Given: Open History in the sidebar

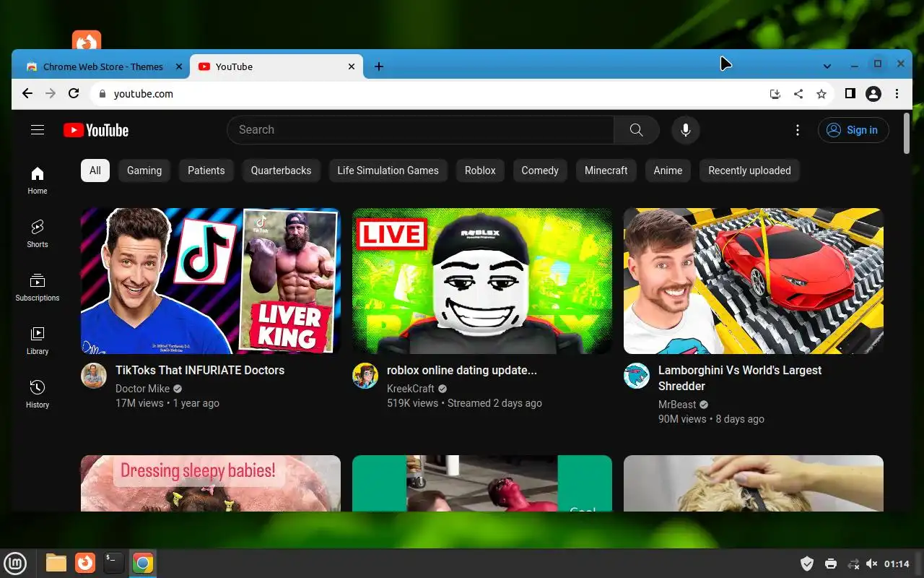Looking at the screenshot, I should point(38,394).
